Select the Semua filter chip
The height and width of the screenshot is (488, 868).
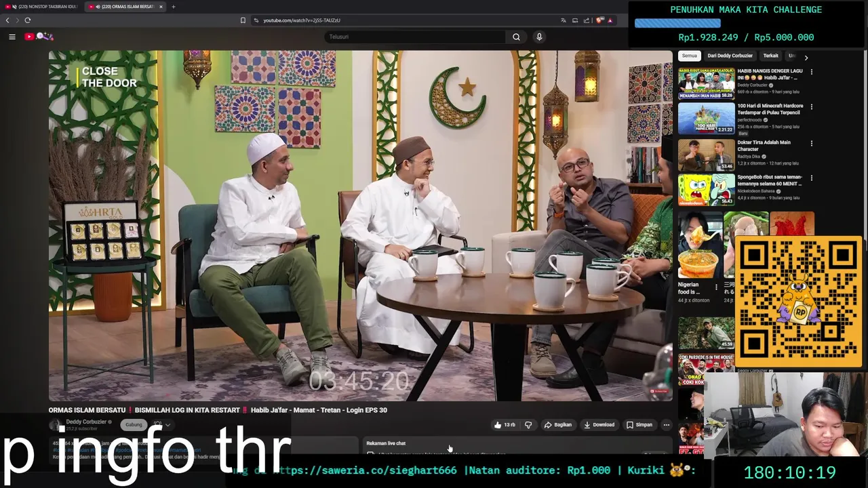click(x=690, y=56)
